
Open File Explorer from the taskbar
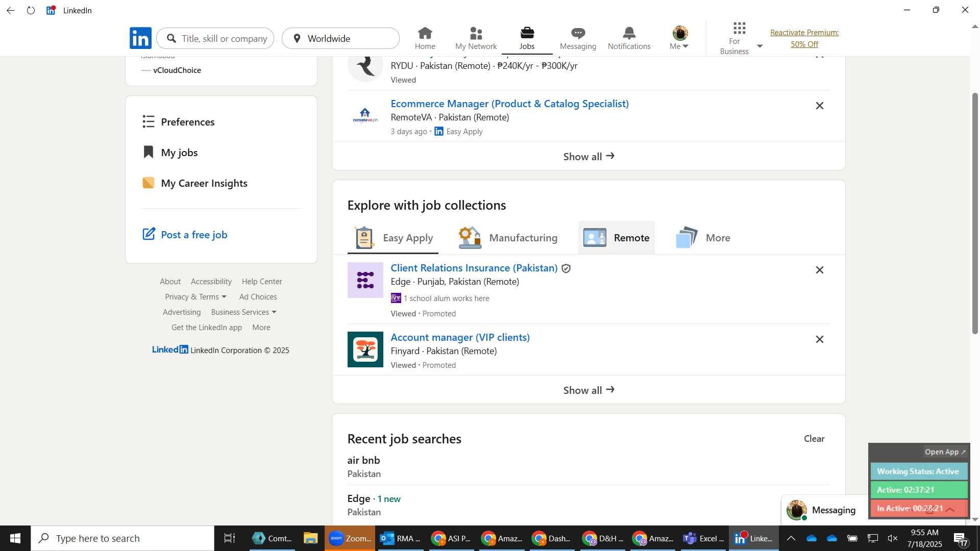pos(310,538)
